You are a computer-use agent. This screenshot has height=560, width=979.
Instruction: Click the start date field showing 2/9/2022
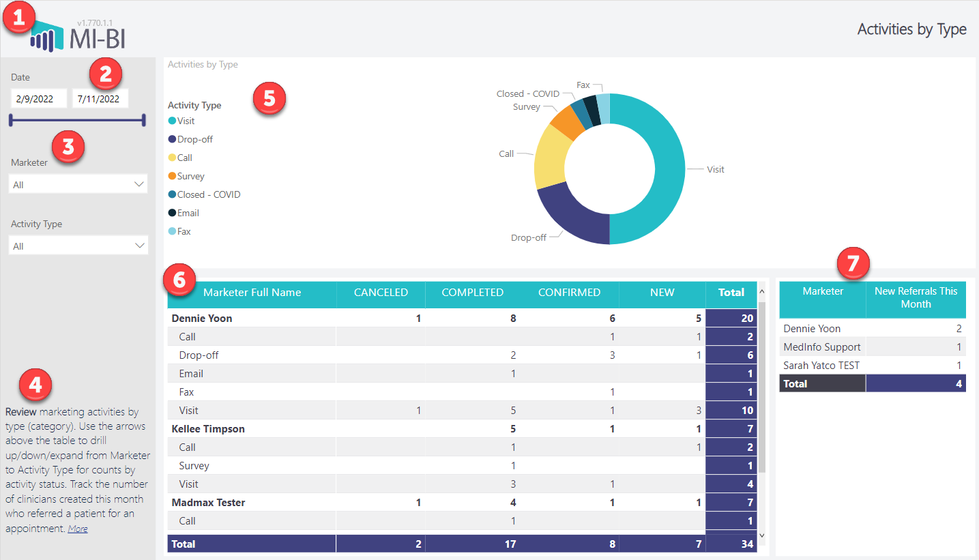pos(39,98)
